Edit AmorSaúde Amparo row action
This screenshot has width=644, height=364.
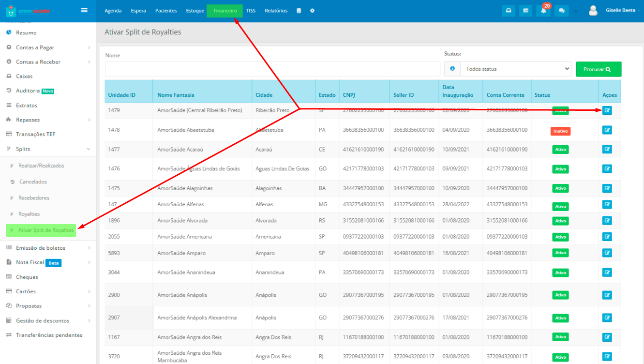coord(607,253)
